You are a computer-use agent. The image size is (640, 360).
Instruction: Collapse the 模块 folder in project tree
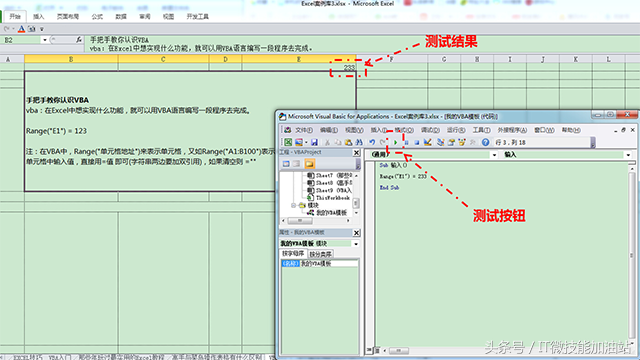293,205
